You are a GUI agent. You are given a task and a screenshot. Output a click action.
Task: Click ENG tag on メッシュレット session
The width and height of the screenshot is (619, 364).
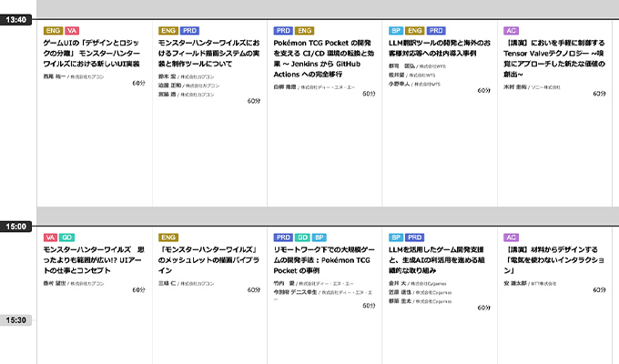(x=168, y=238)
